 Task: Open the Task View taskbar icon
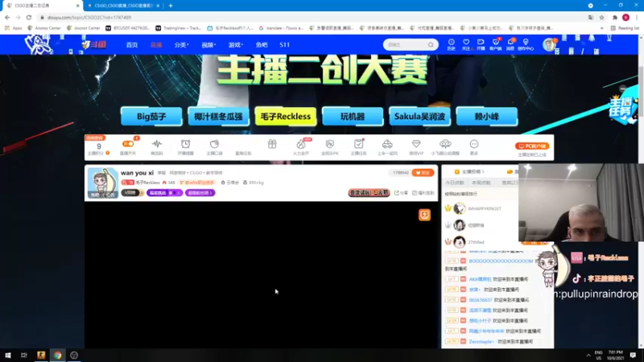24,356
